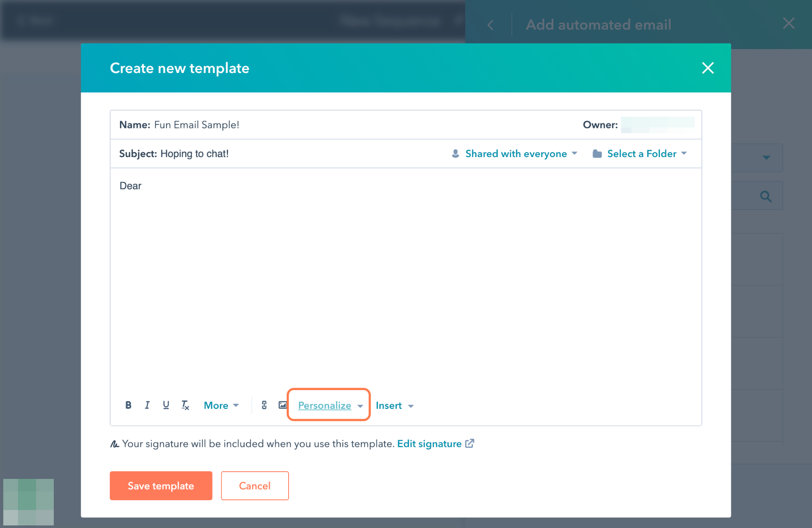Click the search magnifier in the background panel
812x528 pixels.
pyautogui.click(x=766, y=196)
